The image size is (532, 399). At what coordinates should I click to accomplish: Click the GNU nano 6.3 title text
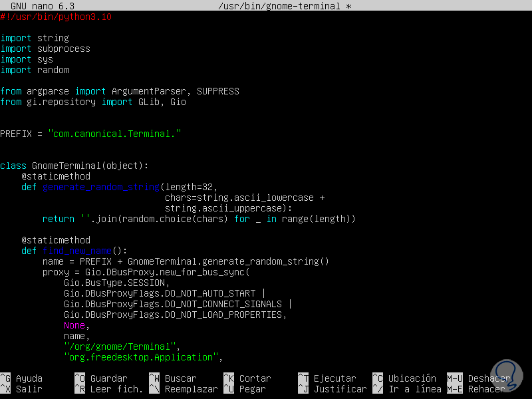43,6
